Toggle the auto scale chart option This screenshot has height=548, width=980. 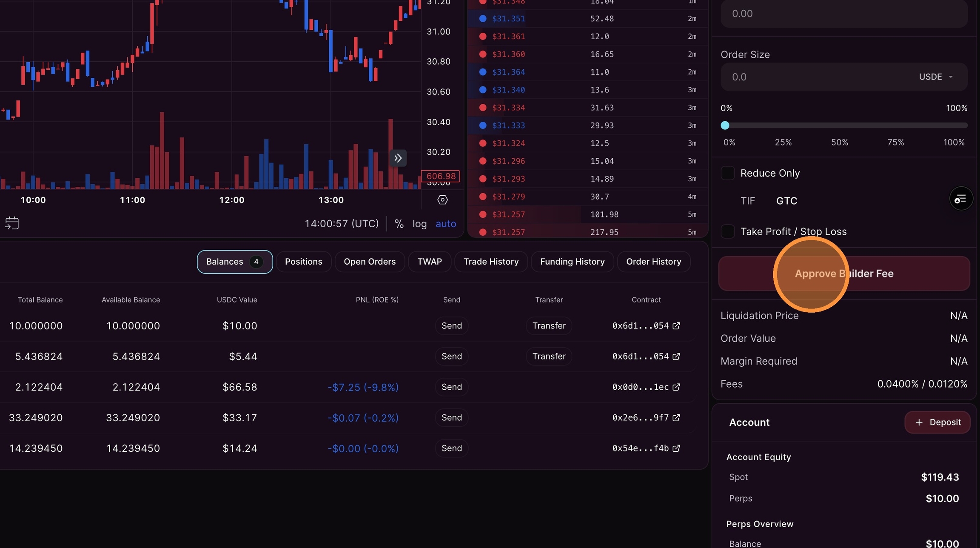click(445, 224)
